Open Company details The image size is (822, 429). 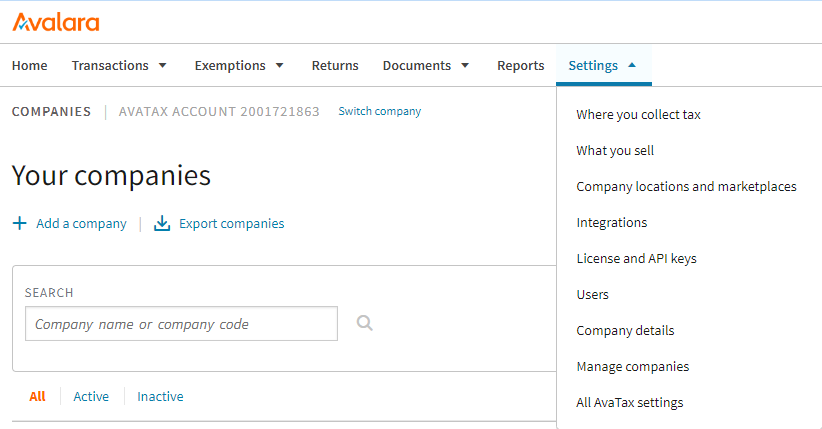pyautogui.click(x=625, y=331)
